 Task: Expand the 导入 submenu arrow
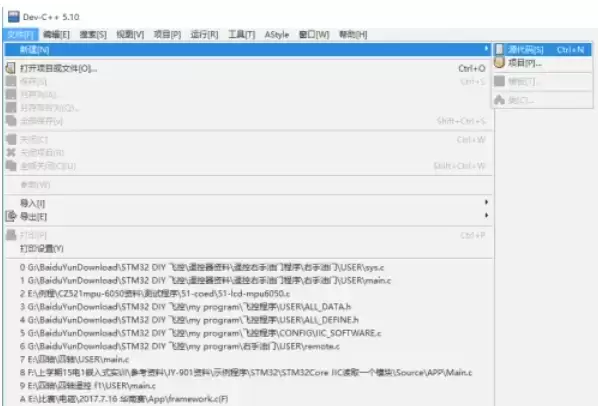[x=486, y=202]
